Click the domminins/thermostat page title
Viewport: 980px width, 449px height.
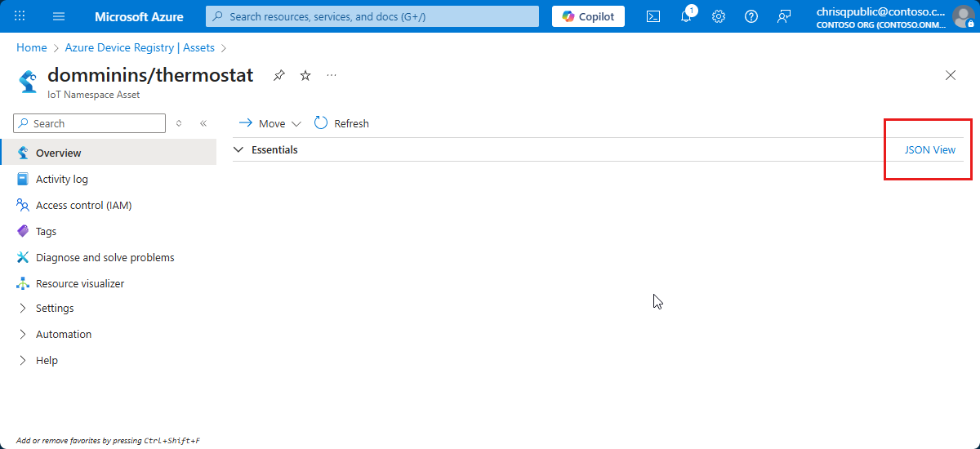click(150, 75)
